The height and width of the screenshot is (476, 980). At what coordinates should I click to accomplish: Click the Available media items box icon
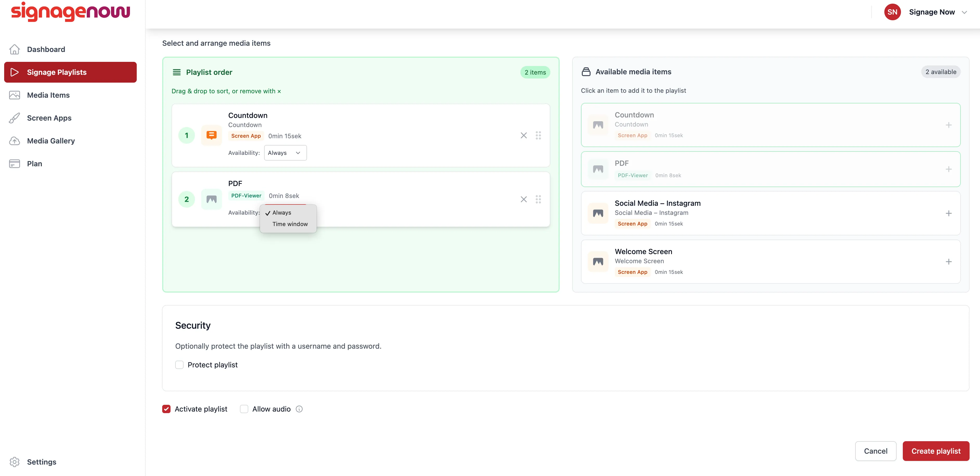tap(586, 72)
